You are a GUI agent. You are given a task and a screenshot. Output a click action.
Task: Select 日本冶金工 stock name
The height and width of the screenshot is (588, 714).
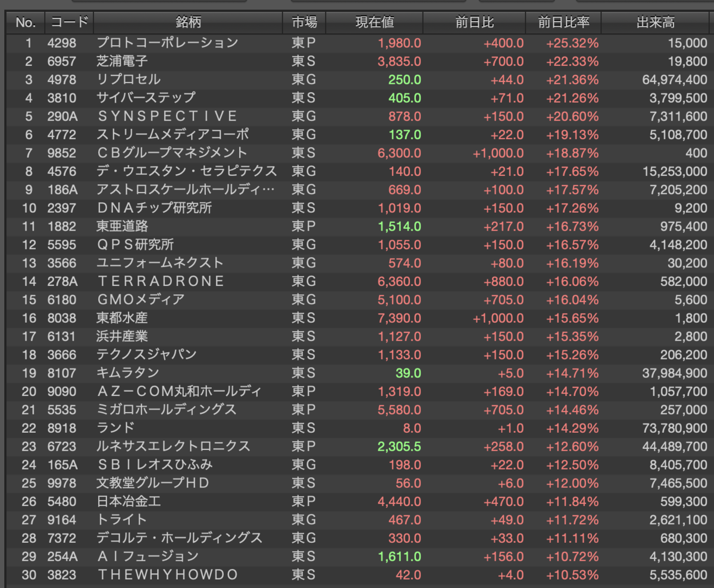[129, 501]
